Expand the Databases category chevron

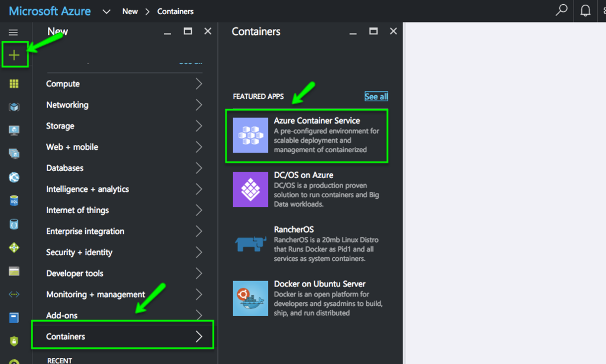199,168
